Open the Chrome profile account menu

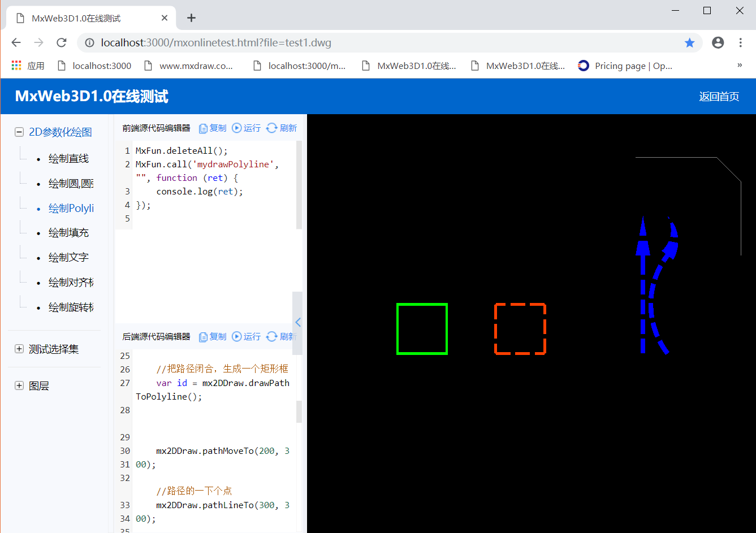pyautogui.click(x=718, y=42)
